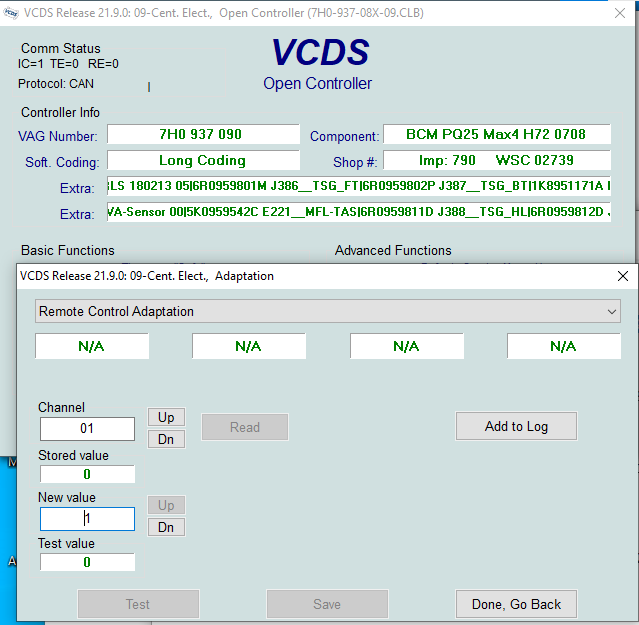This screenshot has height=625, width=639.
Task: Click the Channel Up button
Action: (x=166, y=417)
